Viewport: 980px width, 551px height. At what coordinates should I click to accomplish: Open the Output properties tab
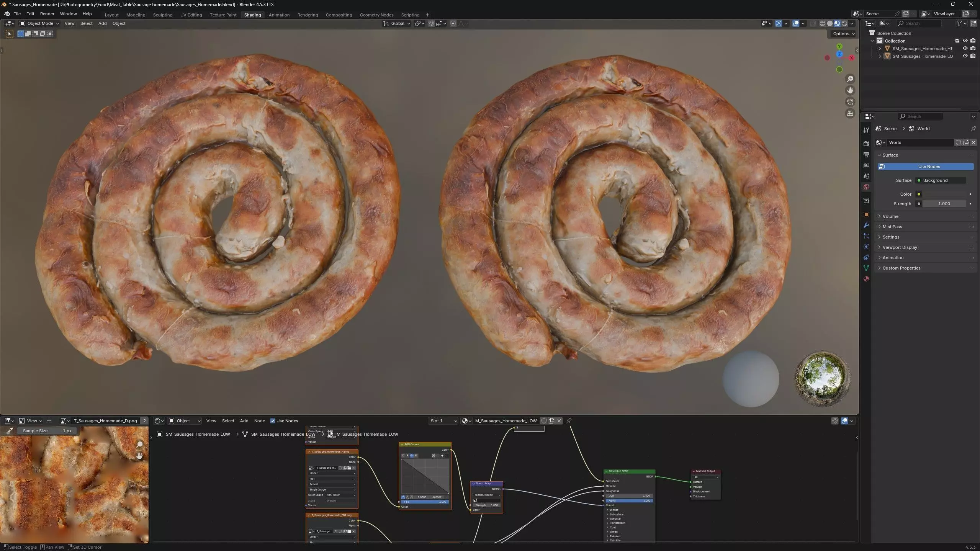[x=866, y=154]
